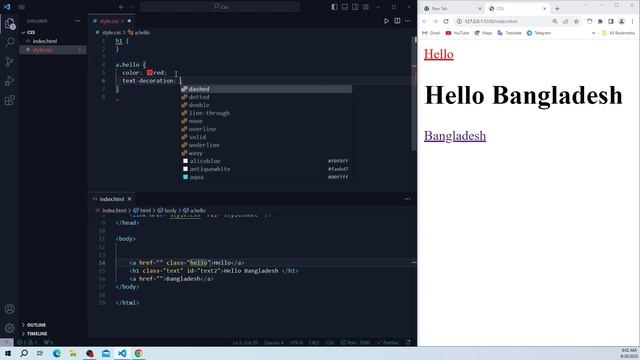Open the YouTube bookmark
640x360 pixels.
coord(457,33)
